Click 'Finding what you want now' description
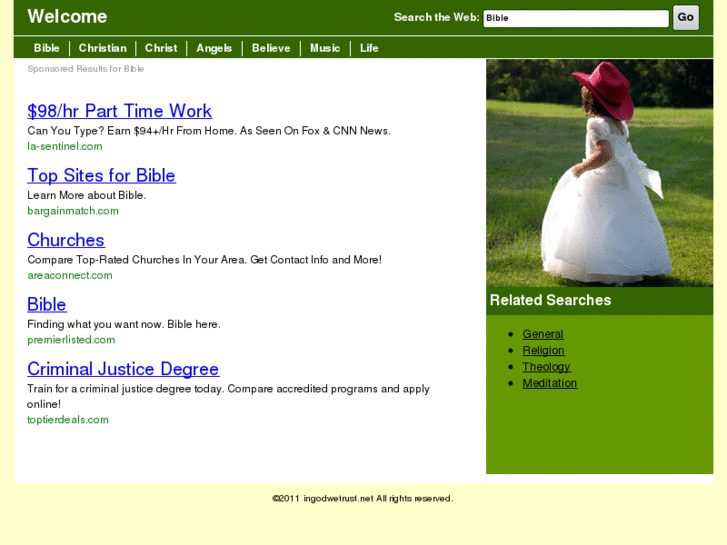 click(124, 324)
